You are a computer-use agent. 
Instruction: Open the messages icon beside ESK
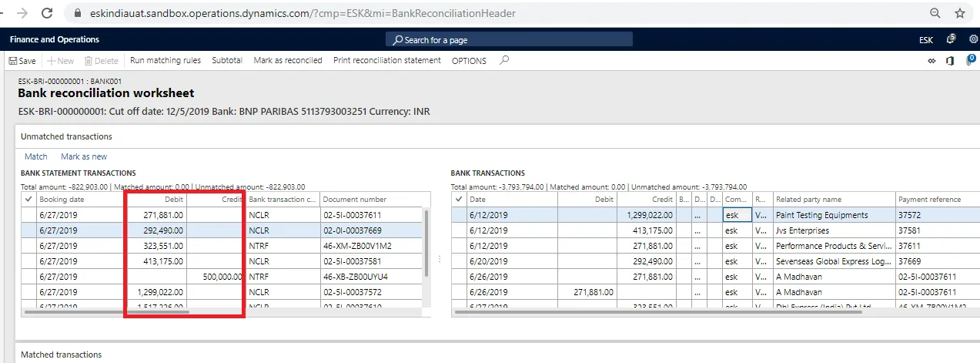coord(951,39)
